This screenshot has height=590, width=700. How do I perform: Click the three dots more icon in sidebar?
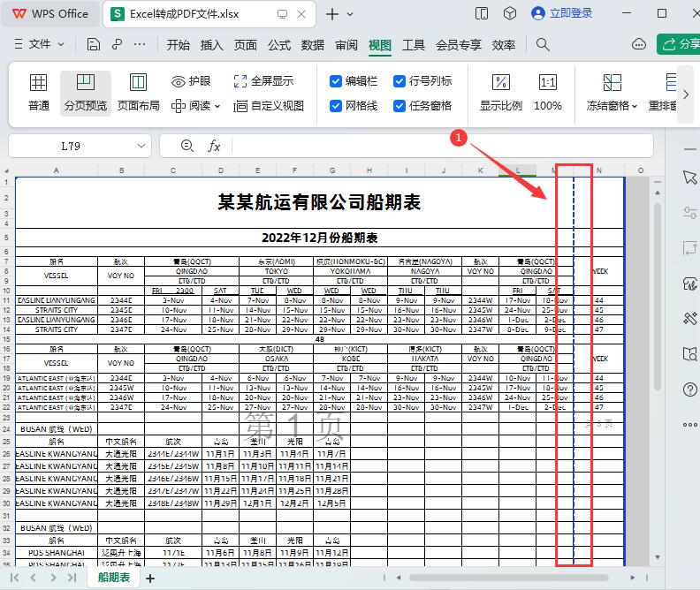689,425
